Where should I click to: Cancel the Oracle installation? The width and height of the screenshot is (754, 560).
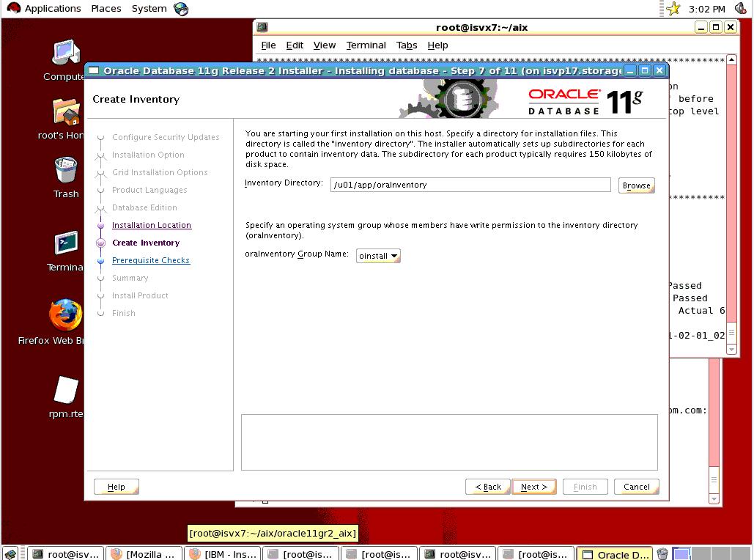[636, 487]
